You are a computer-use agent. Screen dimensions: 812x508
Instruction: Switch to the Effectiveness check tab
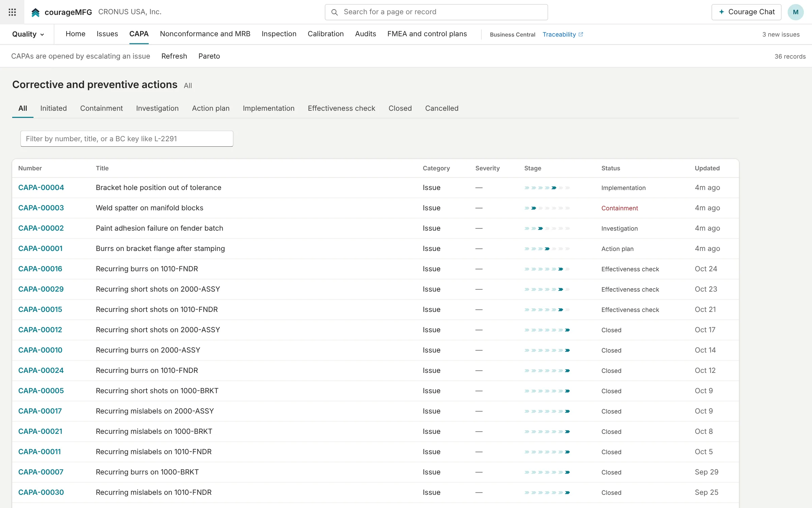[x=341, y=108]
